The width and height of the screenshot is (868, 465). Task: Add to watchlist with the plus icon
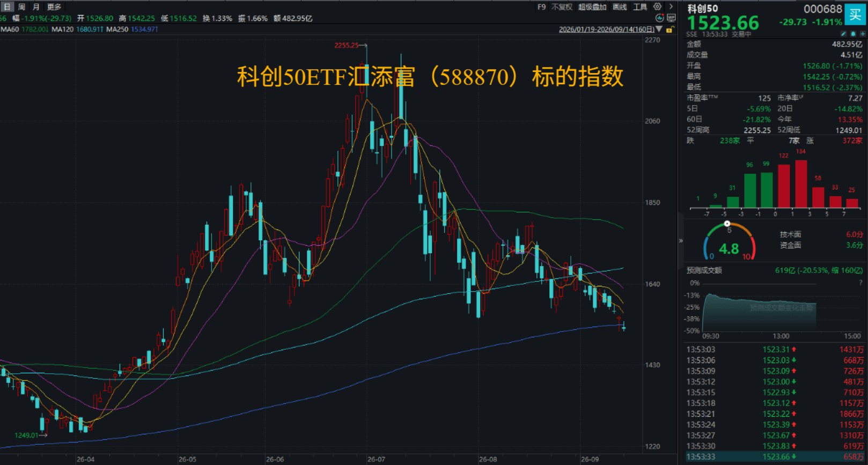click(x=862, y=34)
